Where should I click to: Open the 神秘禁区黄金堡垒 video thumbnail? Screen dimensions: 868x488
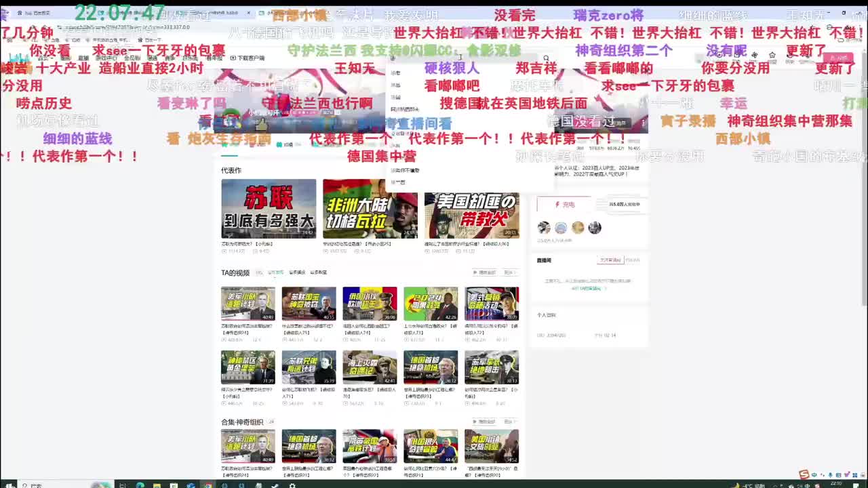(248, 367)
